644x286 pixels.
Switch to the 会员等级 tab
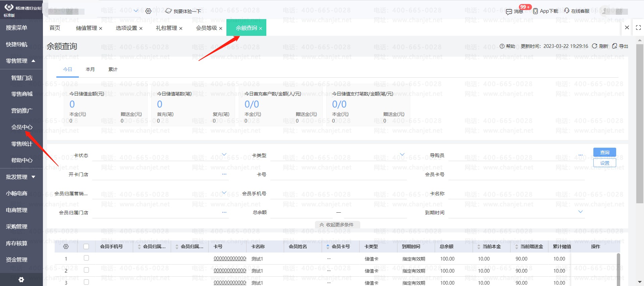(x=206, y=28)
